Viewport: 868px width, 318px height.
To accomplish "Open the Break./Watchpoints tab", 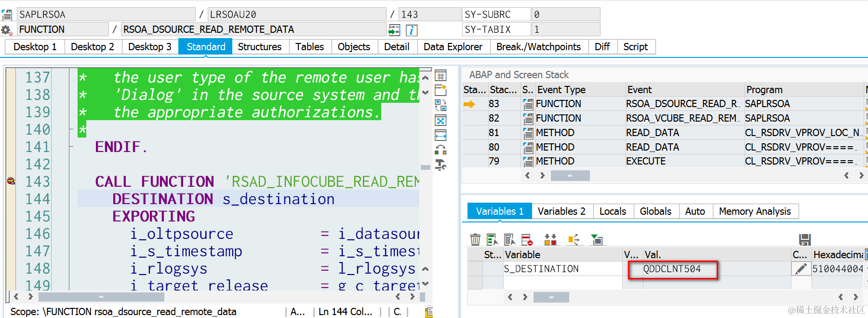I will [538, 47].
